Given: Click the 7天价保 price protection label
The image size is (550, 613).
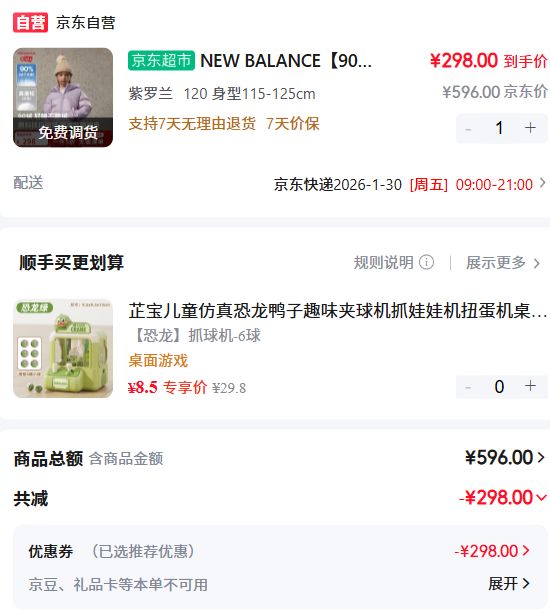Looking at the screenshot, I should (293, 124).
